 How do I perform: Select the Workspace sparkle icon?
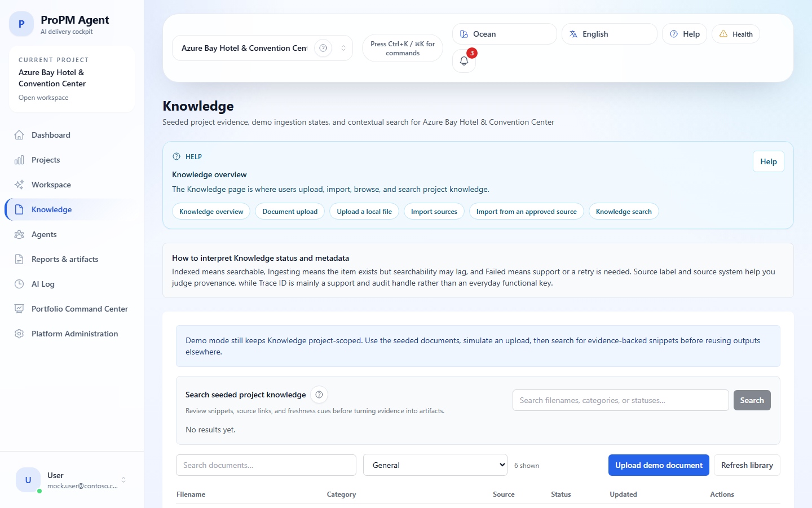tap(19, 185)
